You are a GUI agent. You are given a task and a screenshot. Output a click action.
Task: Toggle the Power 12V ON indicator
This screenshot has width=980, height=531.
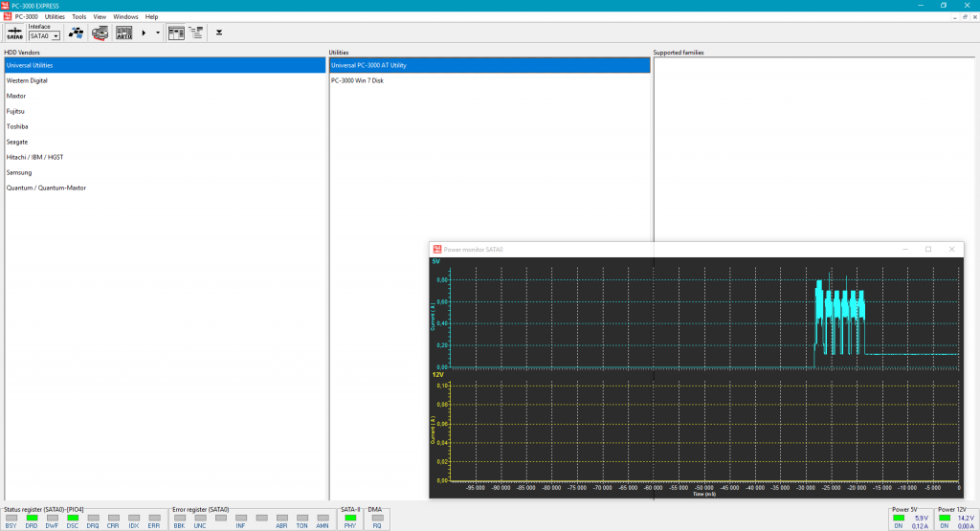(945, 519)
